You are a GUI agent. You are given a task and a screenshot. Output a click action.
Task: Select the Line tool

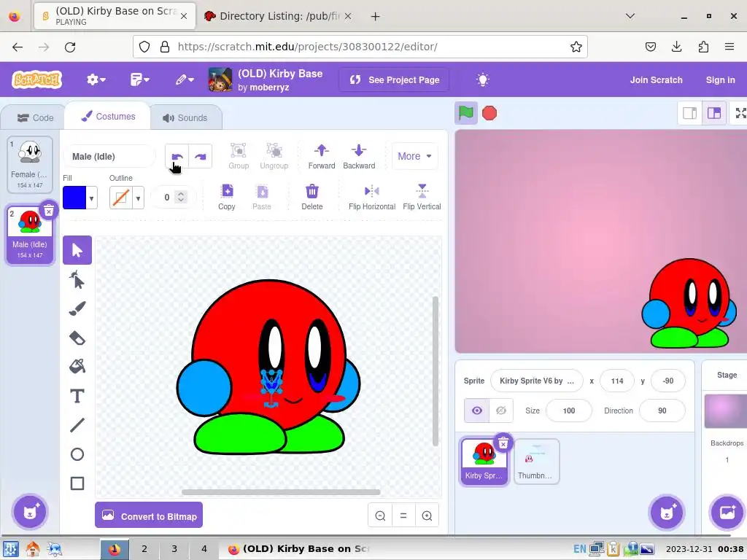pyautogui.click(x=77, y=425)
